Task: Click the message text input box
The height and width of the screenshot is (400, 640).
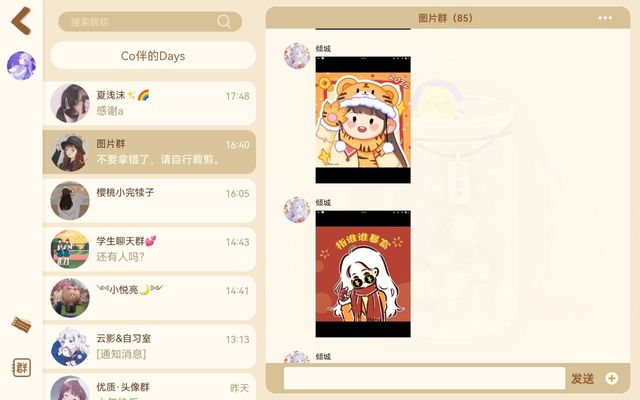Action: pos(424,378)
